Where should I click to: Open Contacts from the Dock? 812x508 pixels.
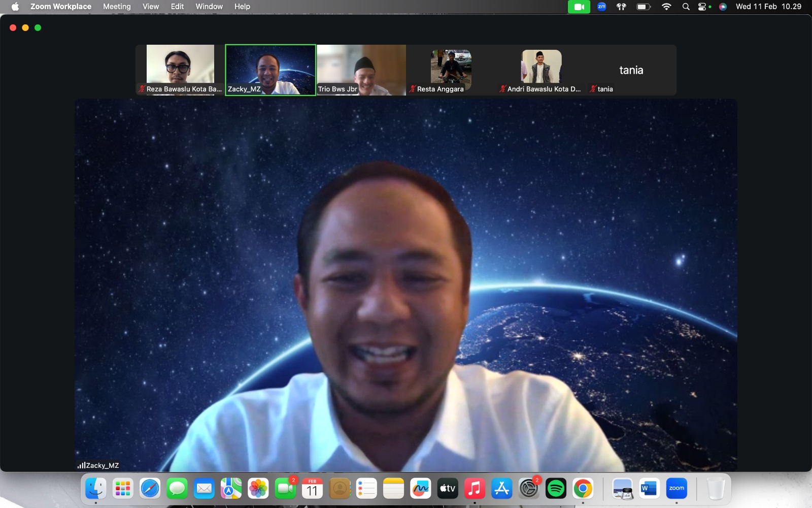tap(340, 489)
